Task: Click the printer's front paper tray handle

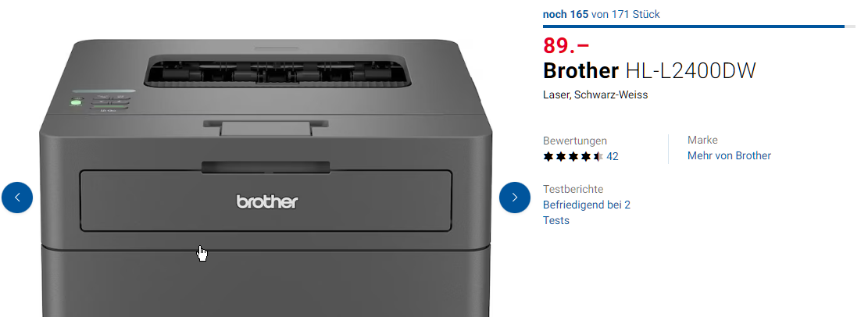Action: pyautogui.click(x=266, y=166)
